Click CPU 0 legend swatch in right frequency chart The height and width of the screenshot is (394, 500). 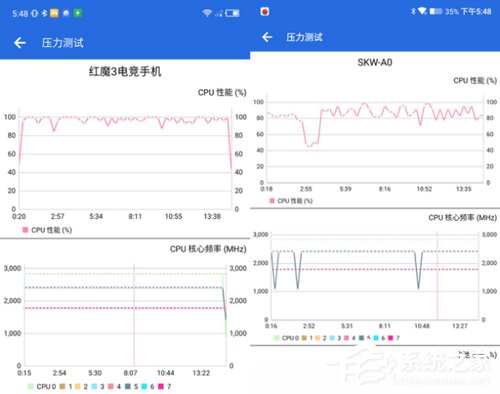tap(276, 338)
